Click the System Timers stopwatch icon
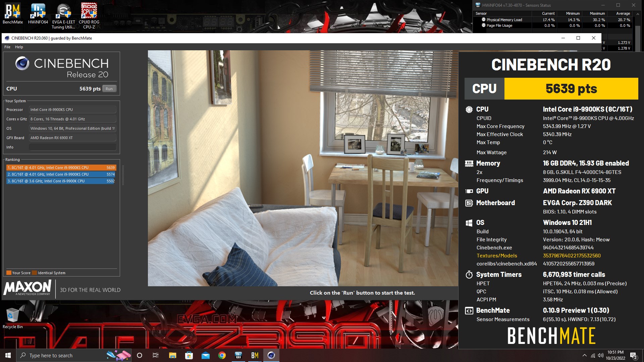Image resolution: width=644 pixels, height=362 pixels. tap(469, 275)
